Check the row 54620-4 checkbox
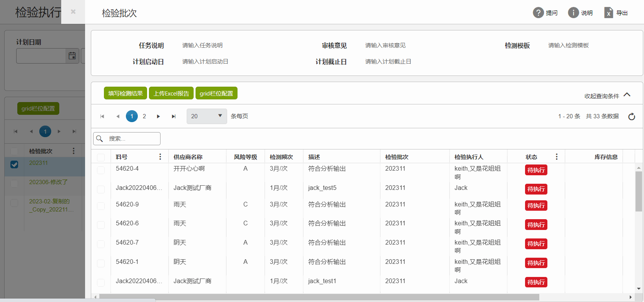644x302 pixels. pos(101,170)
